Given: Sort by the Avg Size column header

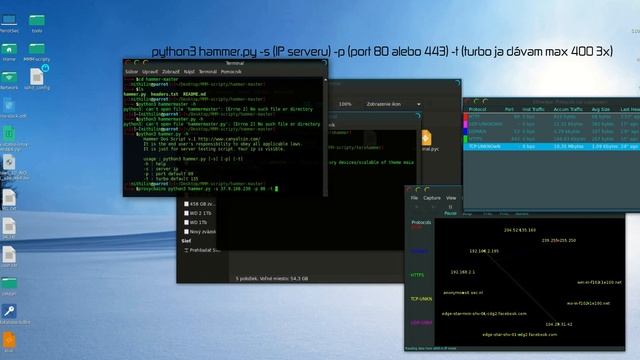Looking at the screenshot, I should pyautogui.click(x=600, y=109).
